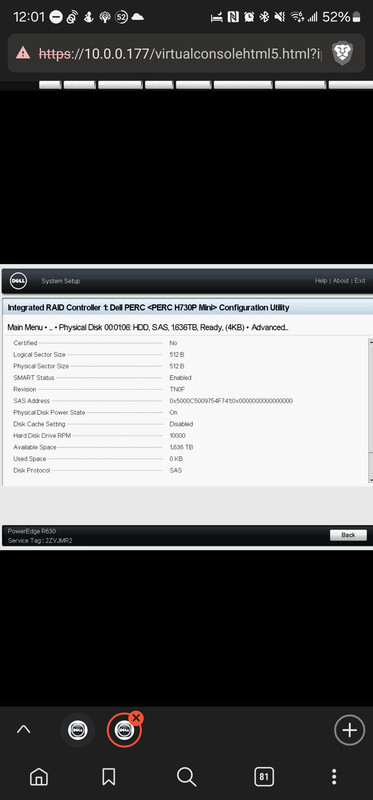Click the 'Available Space' label
Viewport: 373px width, 800px height.
pyautogui.click(x=35, y=447)
